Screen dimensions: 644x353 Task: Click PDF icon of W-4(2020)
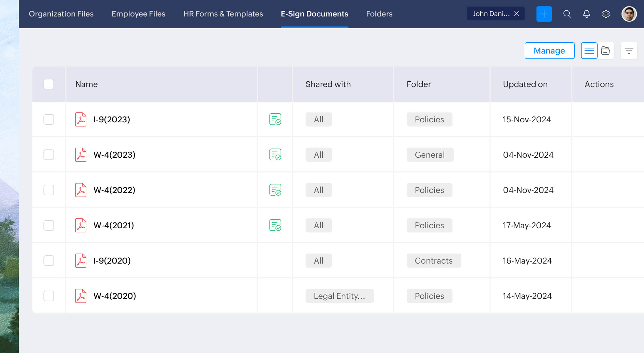click(x=80, y=296)
